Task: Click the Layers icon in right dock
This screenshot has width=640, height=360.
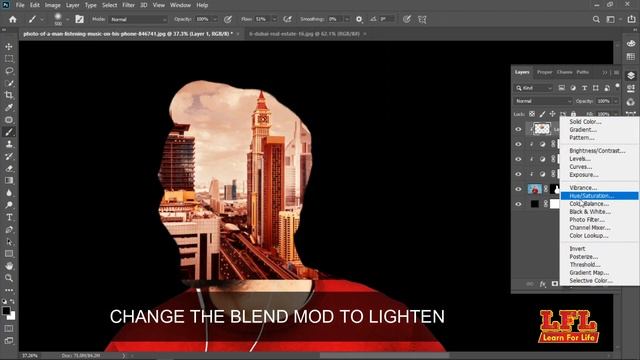Action: point(631,76)
